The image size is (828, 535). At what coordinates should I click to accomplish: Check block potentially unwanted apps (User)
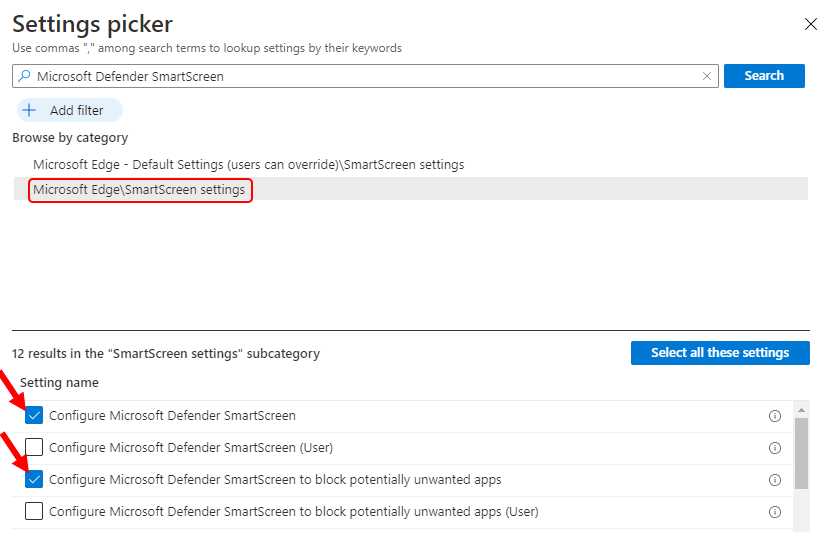(x=34, y=511)
